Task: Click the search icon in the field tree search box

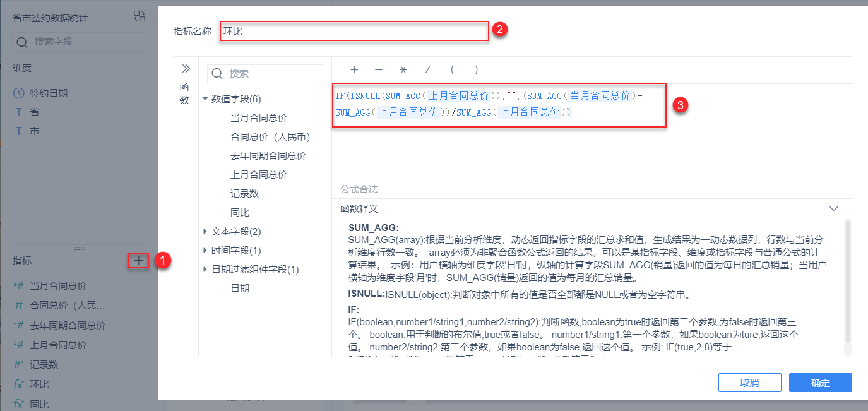Action: [x=217, y=74]
